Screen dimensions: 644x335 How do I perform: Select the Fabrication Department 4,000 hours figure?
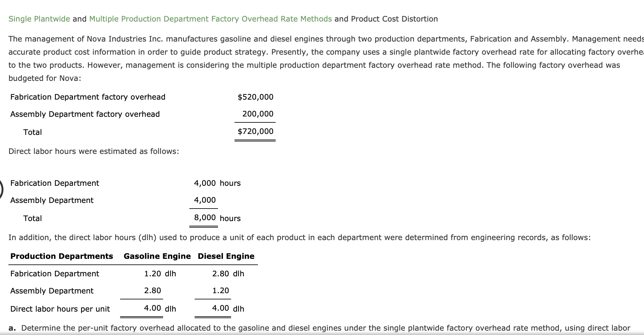coord(204,183)
